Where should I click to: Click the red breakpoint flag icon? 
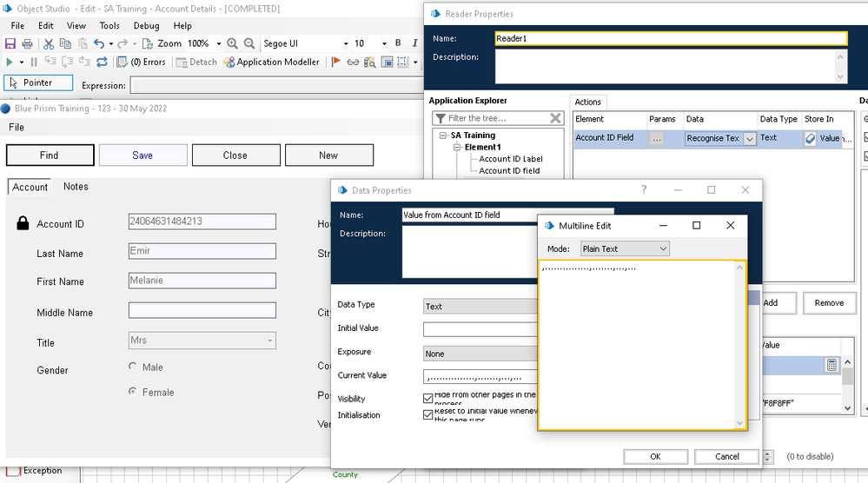point(335,62)
